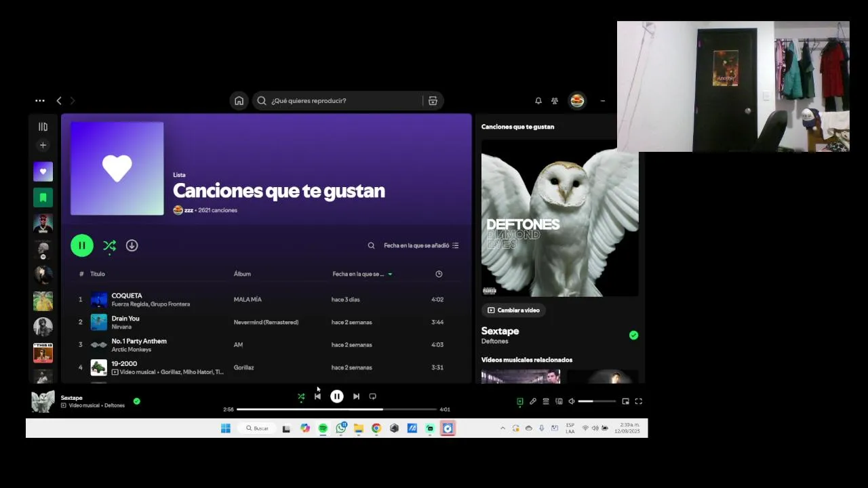Viewport: 868px width, 488px height.
Task: Pause the playlist with the big green button
Action: tap(82, 245)
